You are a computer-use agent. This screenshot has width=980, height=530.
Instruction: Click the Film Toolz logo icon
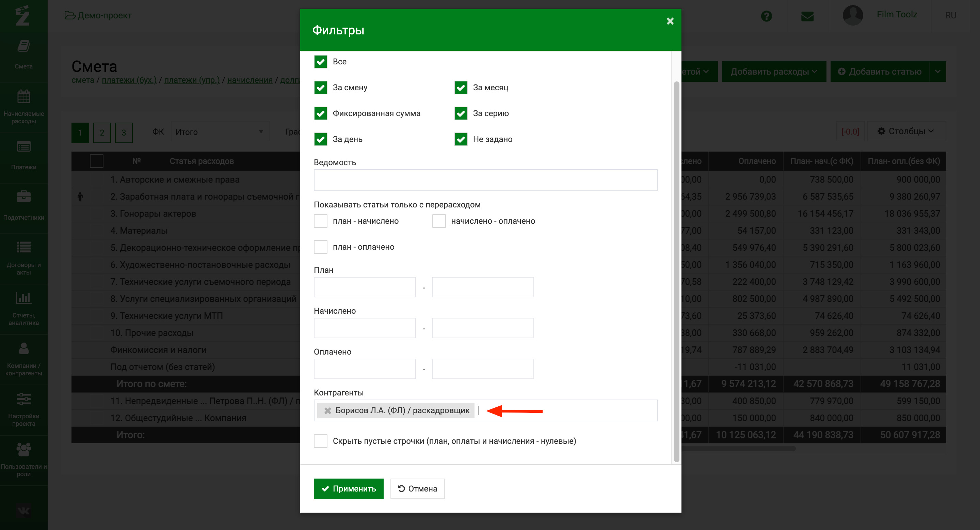[22, 15]
